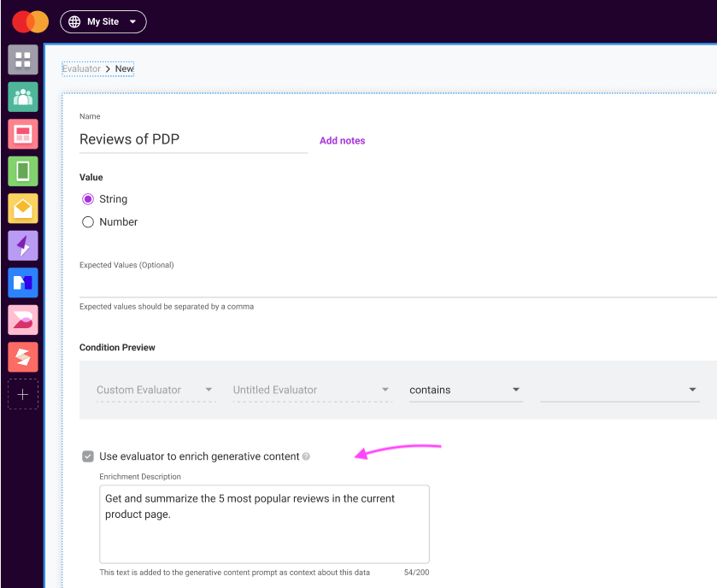Click the Expected Values input field
Viewport: 717px width, 588px height.
(x=398, y=285)
